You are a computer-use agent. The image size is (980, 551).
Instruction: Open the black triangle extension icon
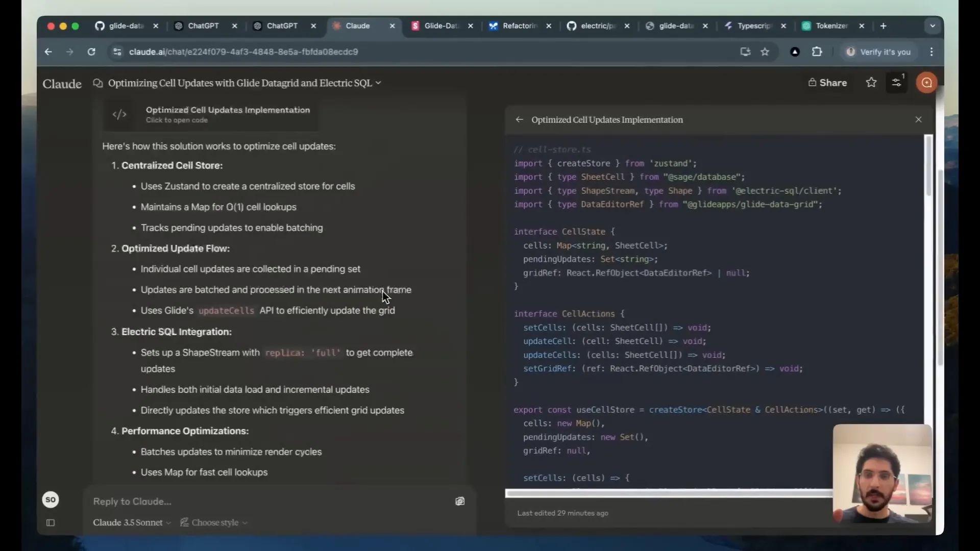pyautogui.click(x=795, y=52)
